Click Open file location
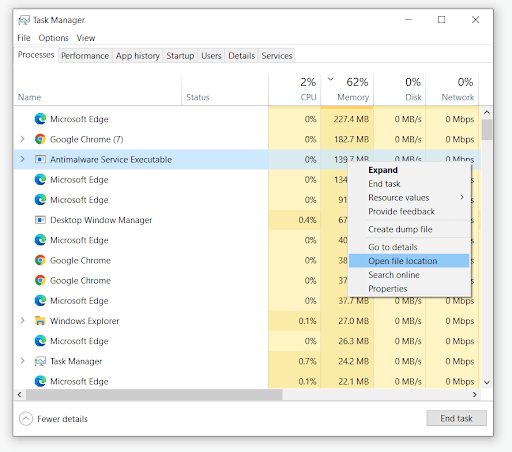 pyautogui.click(x=410, y=261)
